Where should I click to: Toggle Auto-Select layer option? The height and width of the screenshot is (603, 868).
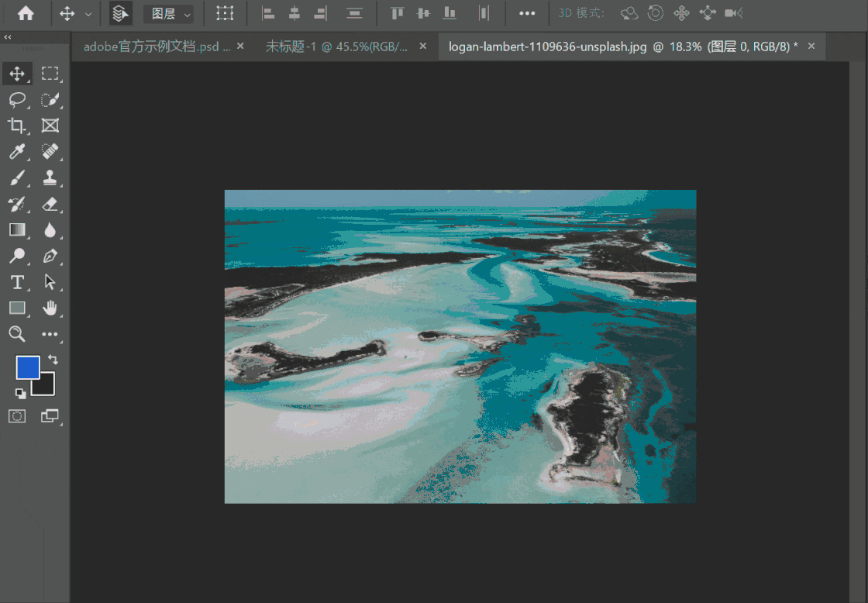tap(120, 13)
